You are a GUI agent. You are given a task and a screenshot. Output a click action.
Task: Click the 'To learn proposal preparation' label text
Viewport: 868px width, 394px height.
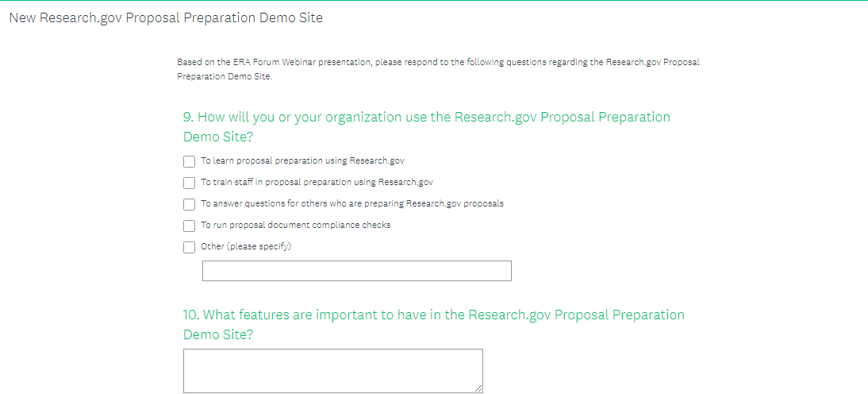coord(302,160)
